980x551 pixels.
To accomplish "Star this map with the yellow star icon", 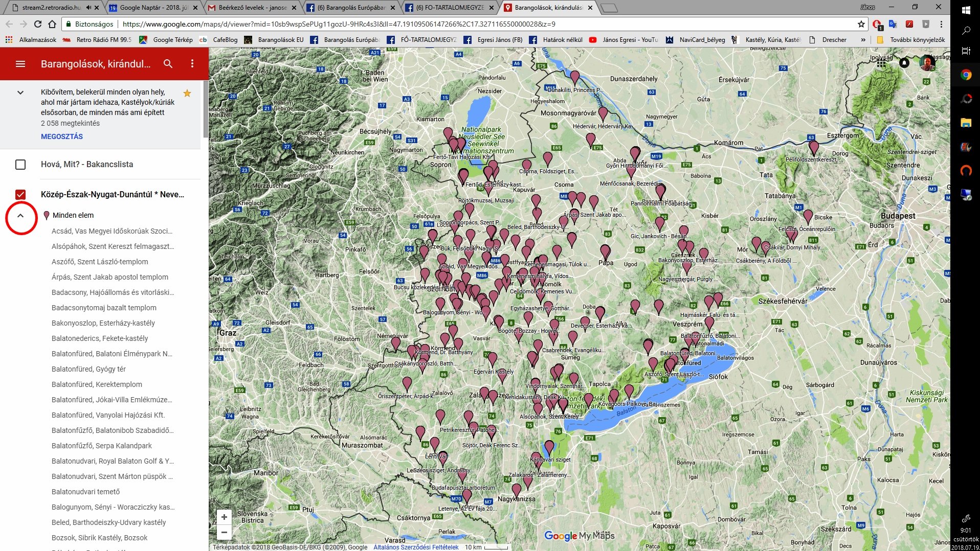I will 187,93.
